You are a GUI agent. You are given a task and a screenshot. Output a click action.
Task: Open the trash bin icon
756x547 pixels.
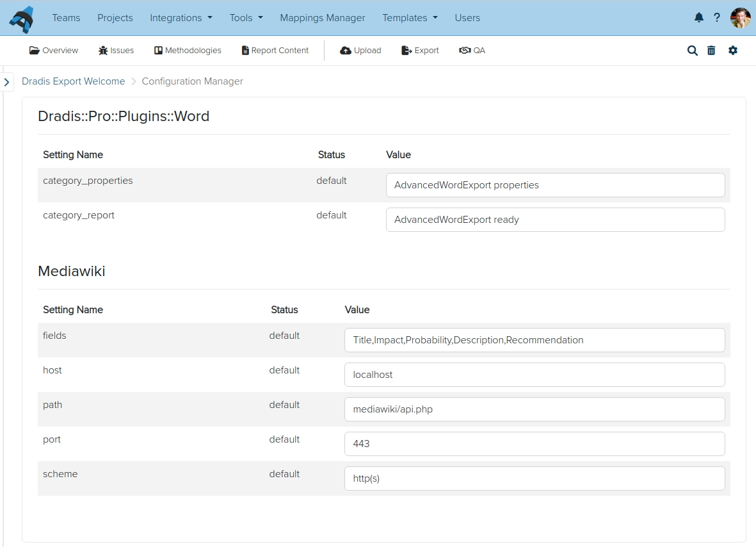tap(711, 51)
